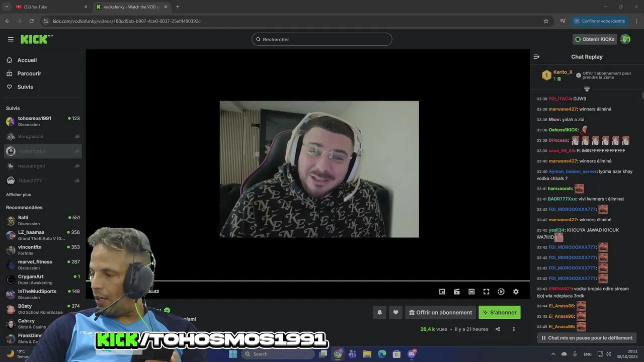Toggle theater mode on the player

click(x=471, y=292)
